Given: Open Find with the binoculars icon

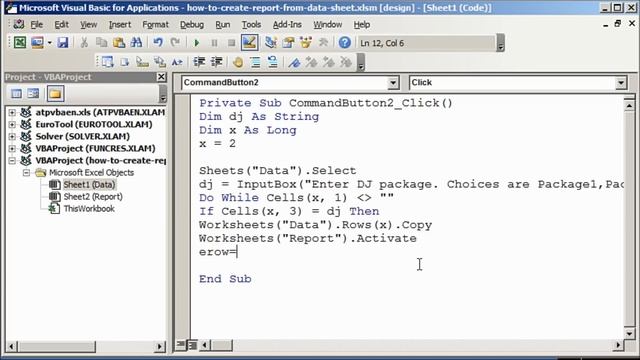Looking at the screenshot, I should tap(136, 42).
